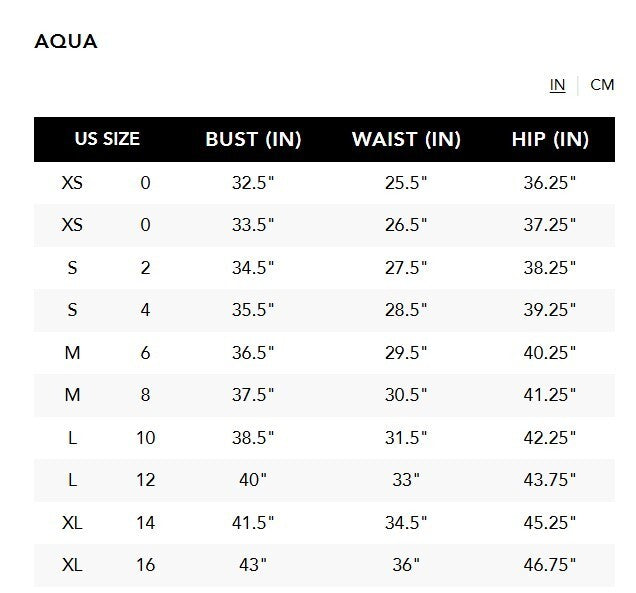Image resolution: width=636 pixels, height=593 pixels.
Task: Click numeric size 10 in table
Action: (x=145, y=438)
